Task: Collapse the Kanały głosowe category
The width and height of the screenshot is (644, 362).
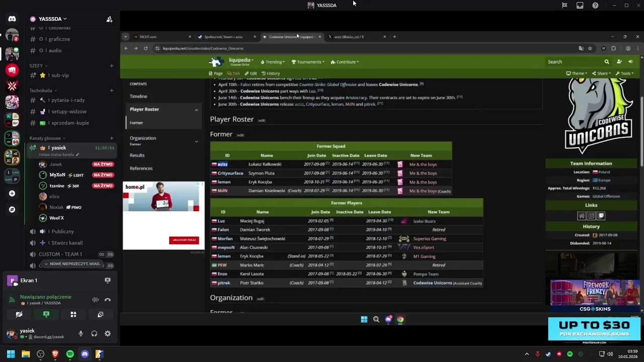Action: point(47,138)
